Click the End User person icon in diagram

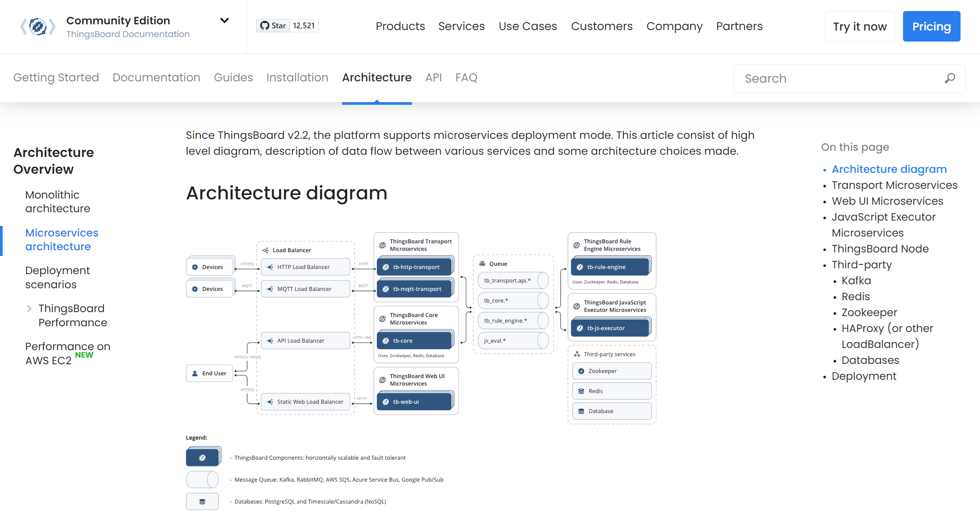pos(195,374)
